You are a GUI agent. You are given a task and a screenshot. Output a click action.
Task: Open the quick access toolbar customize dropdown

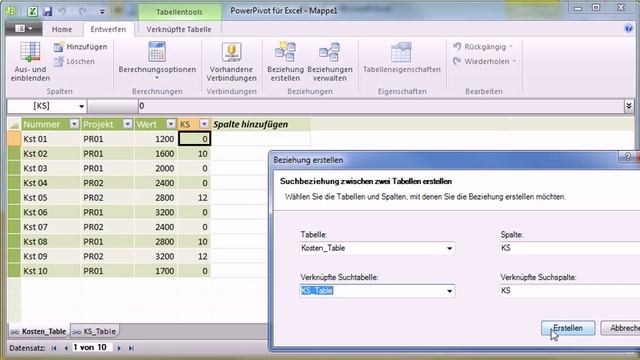(x=102, y=12)
